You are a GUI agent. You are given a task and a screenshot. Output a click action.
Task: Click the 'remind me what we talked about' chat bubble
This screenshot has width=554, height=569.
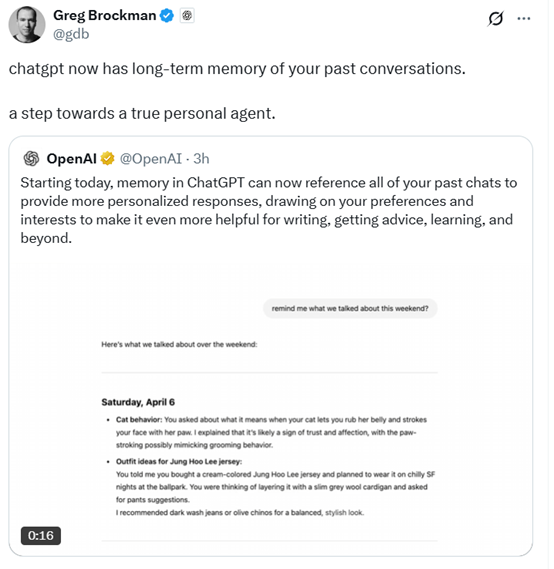click(350, 308)
